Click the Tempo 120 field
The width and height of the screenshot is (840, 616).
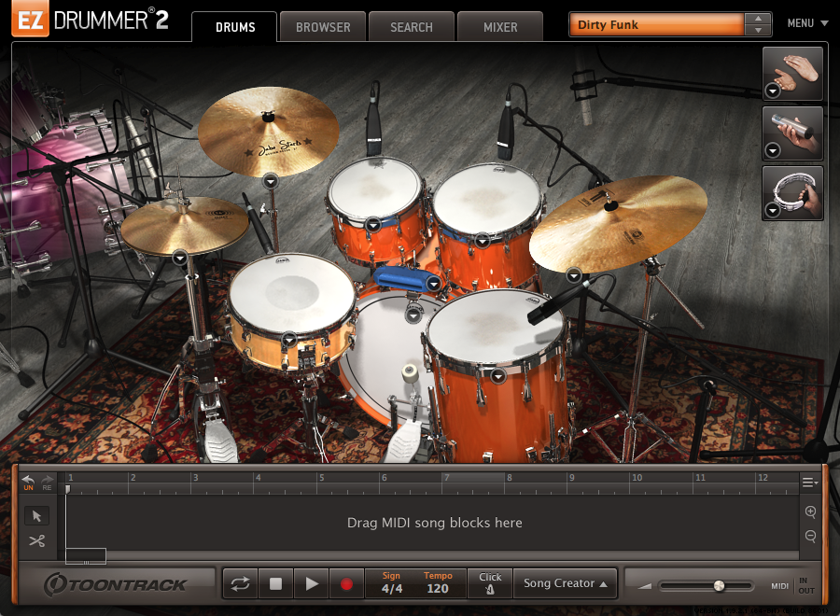tap(438, 588)
